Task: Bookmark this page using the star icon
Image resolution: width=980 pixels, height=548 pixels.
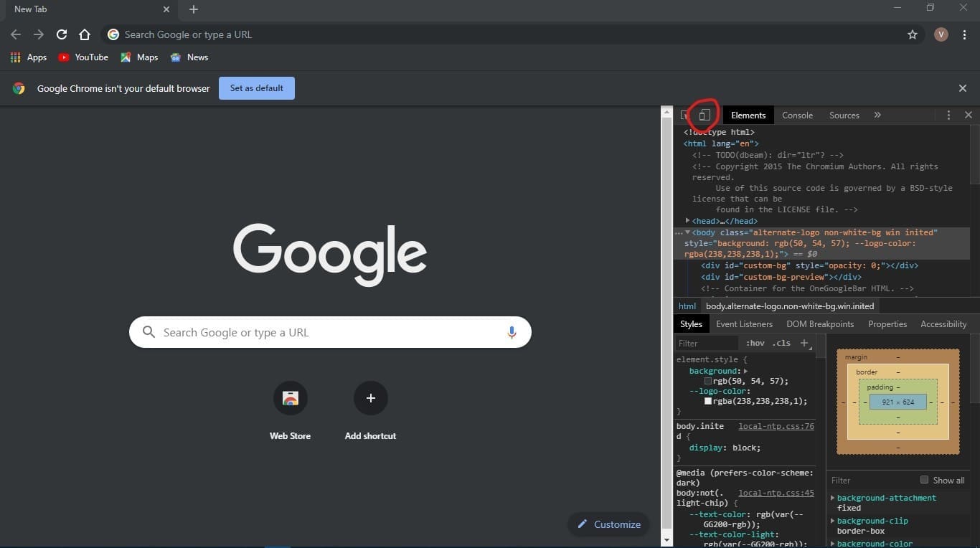Action: [912, 34]
